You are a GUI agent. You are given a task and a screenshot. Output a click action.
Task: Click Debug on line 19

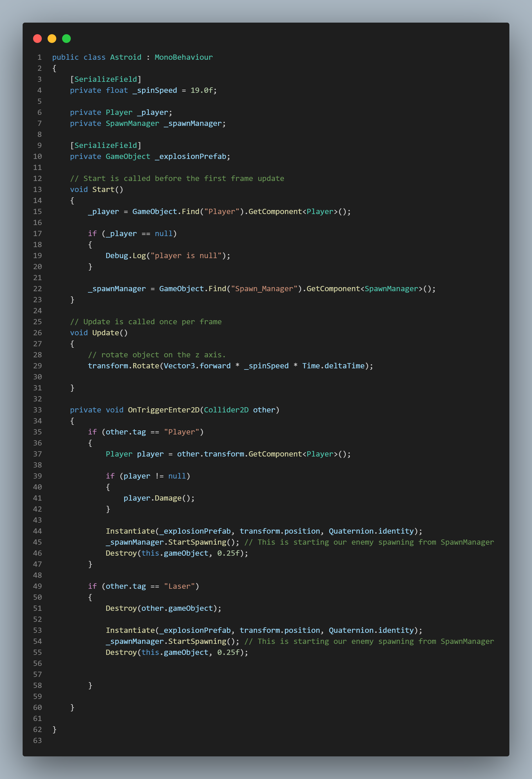pos(117,256)
